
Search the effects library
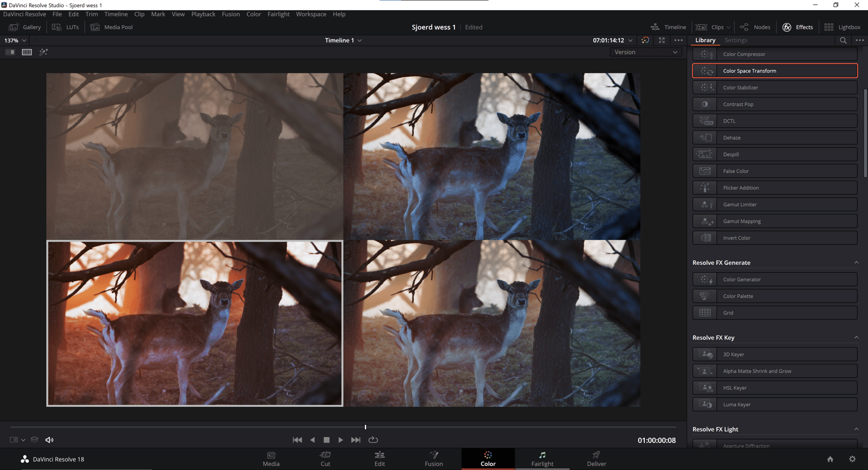click(843, 41)
